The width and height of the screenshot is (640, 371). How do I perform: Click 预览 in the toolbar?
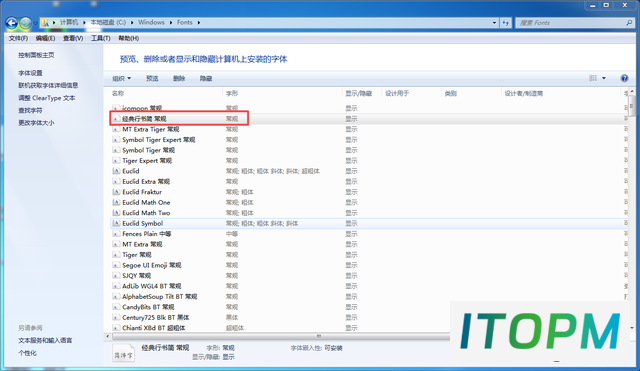152,78
